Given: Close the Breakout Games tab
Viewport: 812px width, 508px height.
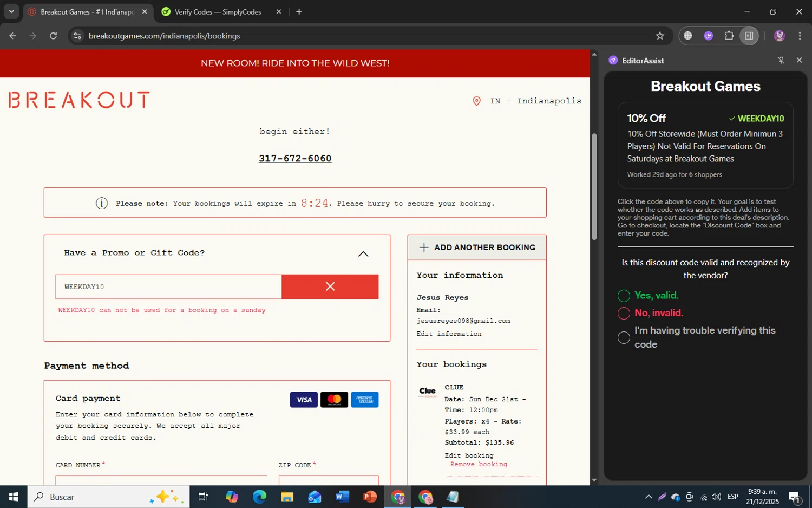Looking at the screenshot, I should 145,12.
